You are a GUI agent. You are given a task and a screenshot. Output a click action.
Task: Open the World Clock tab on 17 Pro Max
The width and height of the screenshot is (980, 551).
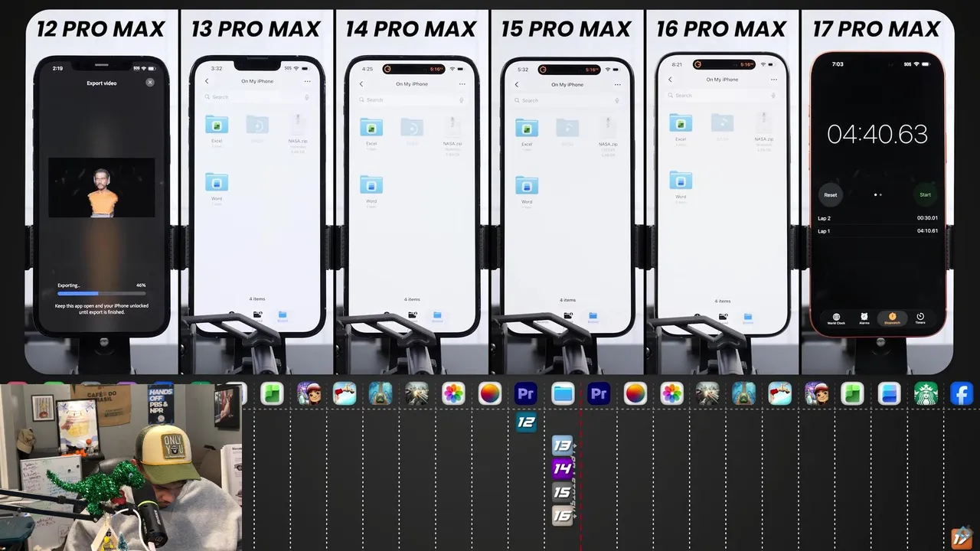pos(836,319)
